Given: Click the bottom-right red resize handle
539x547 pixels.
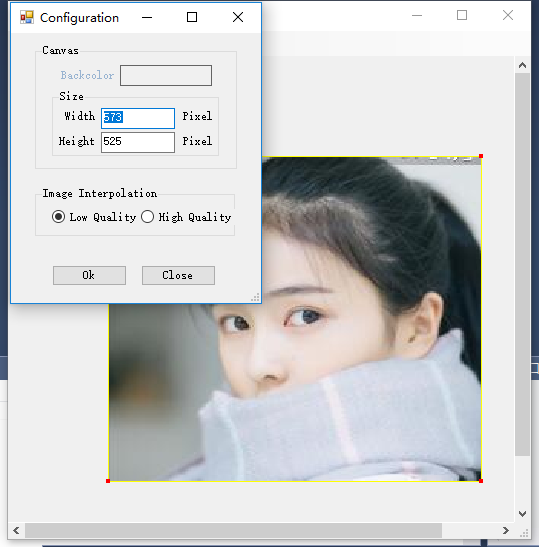Looking at the screenshot, I should pos(481,481).
